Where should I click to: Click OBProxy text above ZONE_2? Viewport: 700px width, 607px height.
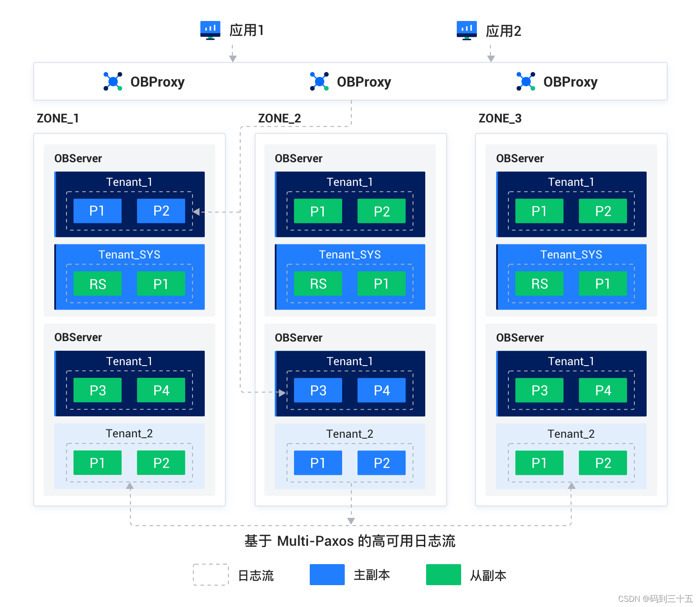[x=364, y=82]
